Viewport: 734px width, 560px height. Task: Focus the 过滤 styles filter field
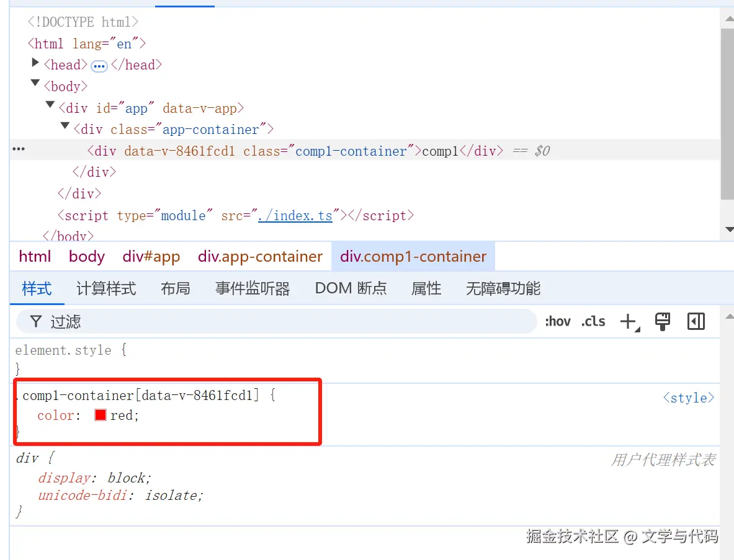(276, 321)
